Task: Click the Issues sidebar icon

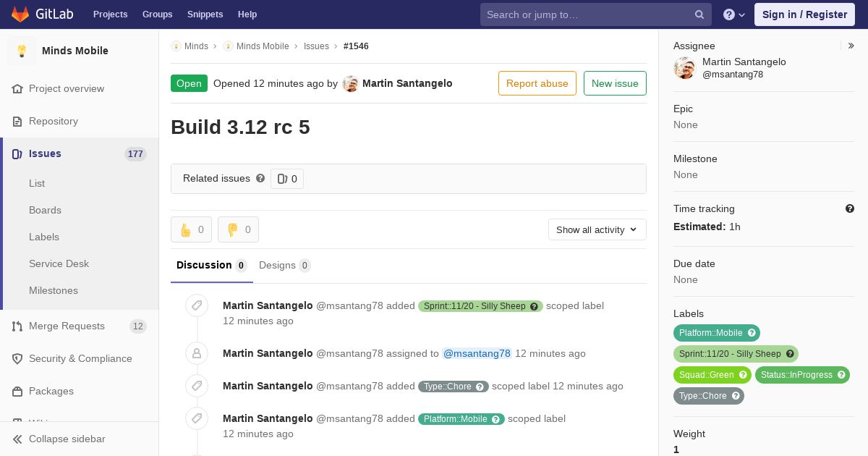Action: 17,153
